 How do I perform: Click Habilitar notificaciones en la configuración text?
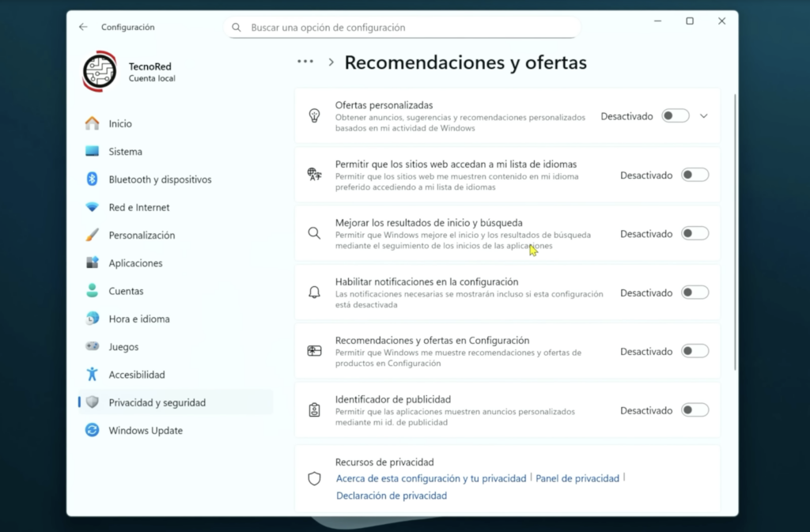[426, 281]
